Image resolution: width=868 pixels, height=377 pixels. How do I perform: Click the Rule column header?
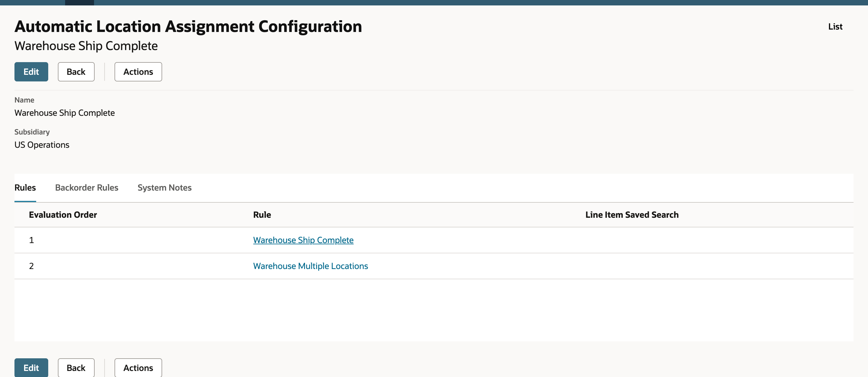coord(262,214)
